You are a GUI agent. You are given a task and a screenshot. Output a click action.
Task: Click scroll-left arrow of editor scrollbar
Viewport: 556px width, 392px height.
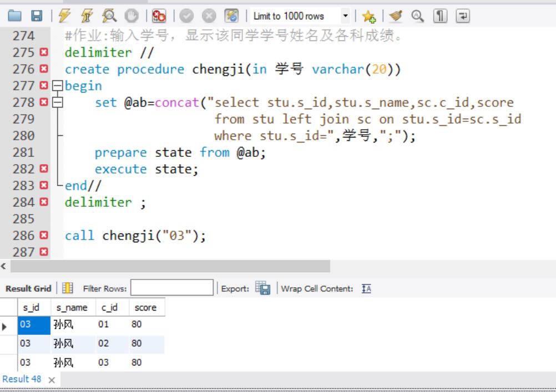pyautogui.click(x=3, y=266)
